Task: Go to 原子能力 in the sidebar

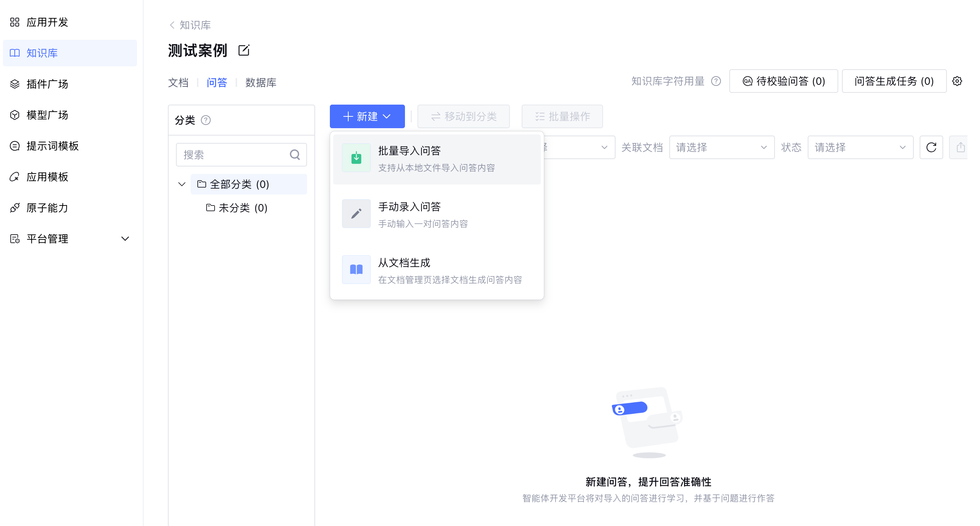Action: pyautogui.click(x=47, y=208)
